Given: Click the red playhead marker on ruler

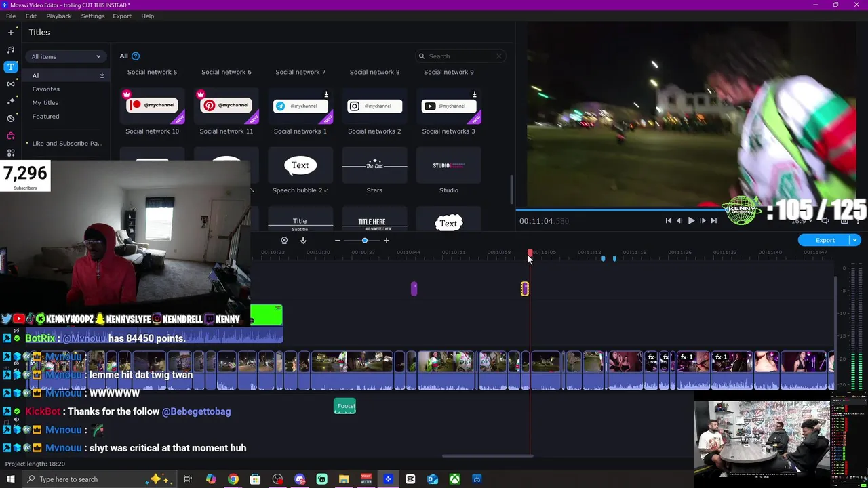Looking at the screenshot, I should point(530,253).
